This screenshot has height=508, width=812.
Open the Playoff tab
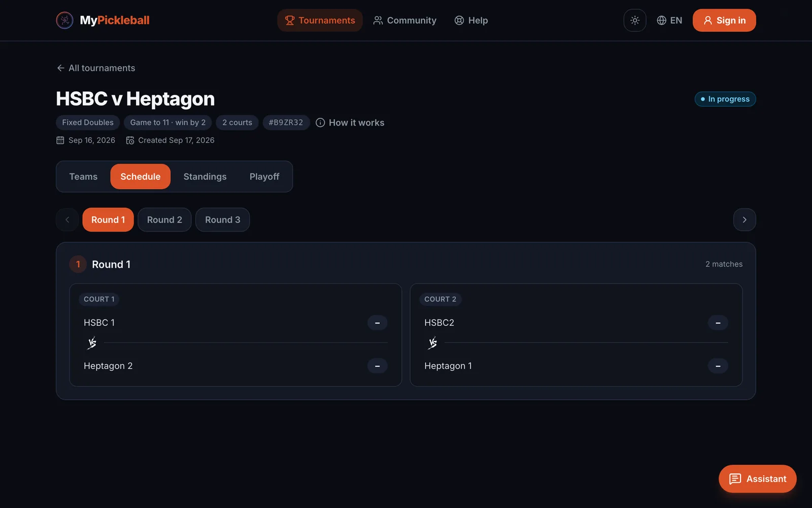[x=264, y=177]
